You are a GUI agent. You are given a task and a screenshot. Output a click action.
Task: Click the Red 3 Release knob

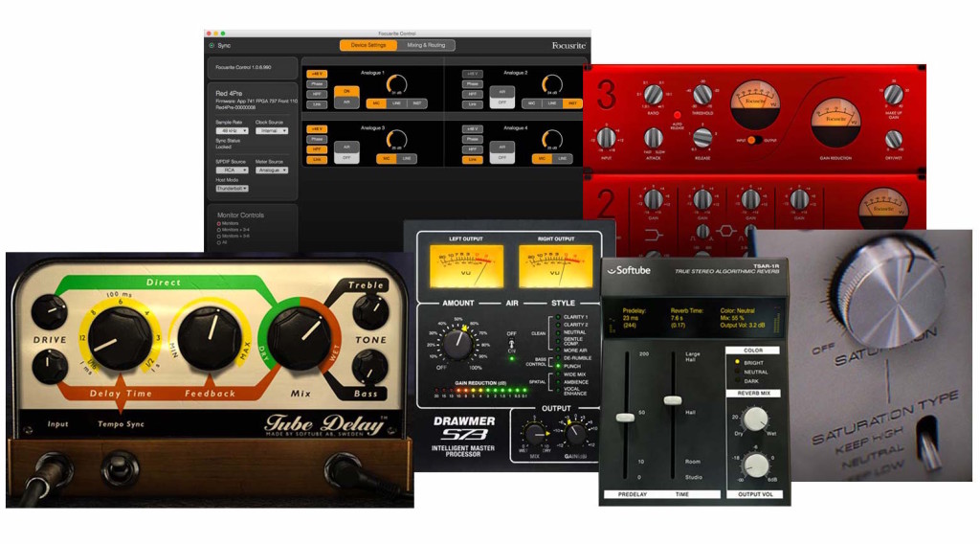pos(702,138)
